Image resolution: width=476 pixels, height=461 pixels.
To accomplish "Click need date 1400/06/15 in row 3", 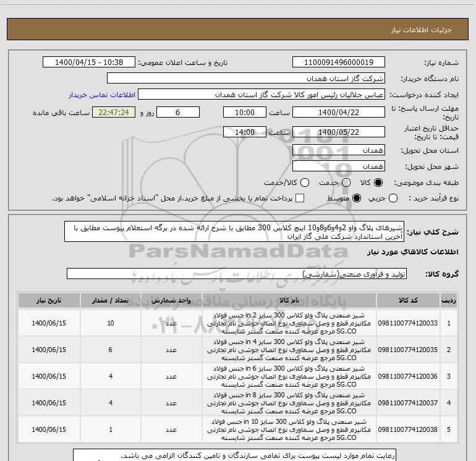I will (x=49, y=376).
